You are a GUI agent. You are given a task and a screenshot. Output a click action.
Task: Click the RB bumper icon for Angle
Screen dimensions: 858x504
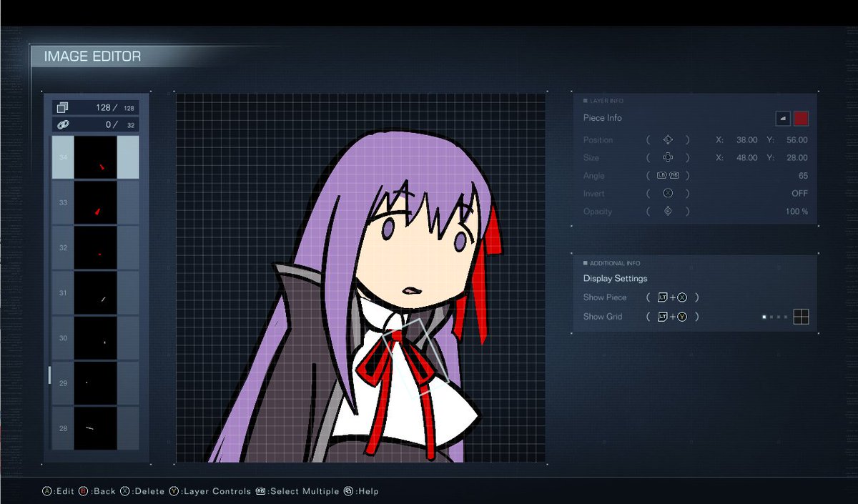coord(674,176)
